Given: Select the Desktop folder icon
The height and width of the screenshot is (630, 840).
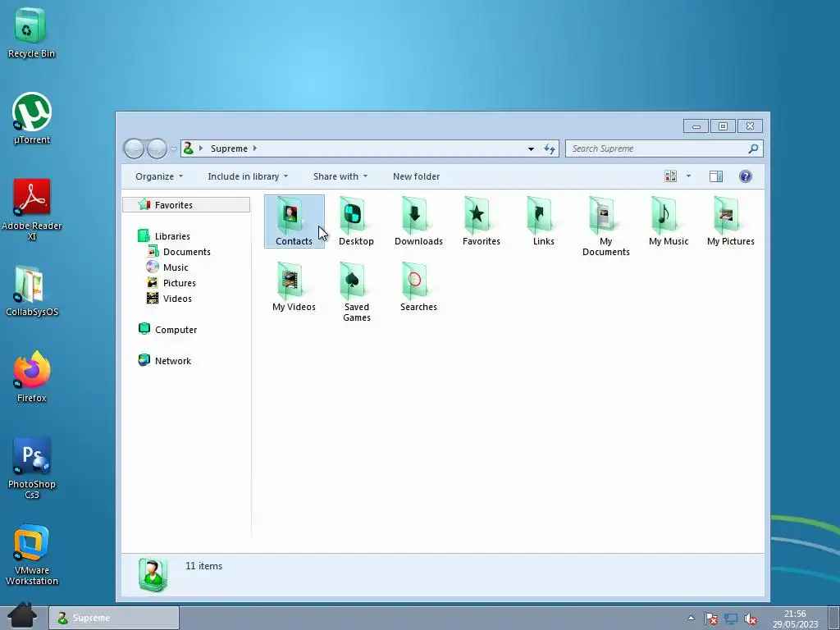Looking at the screenshot, I should coord(356,221).
